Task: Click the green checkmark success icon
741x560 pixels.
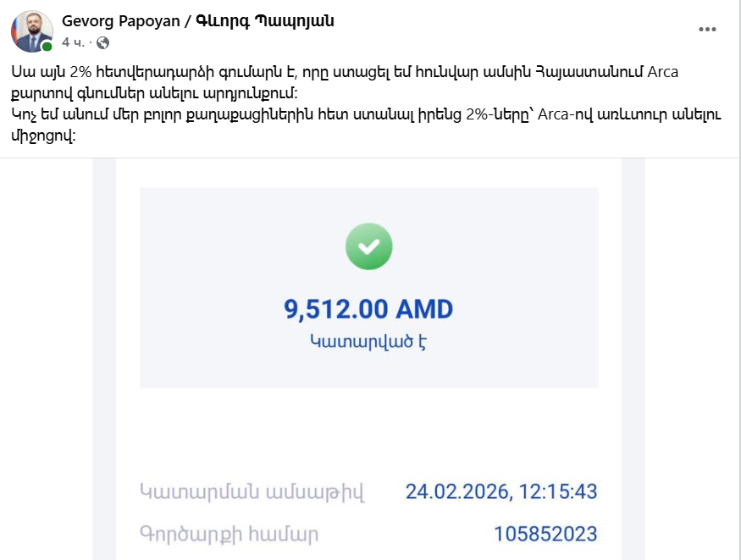Action: [x=368, y=247]
